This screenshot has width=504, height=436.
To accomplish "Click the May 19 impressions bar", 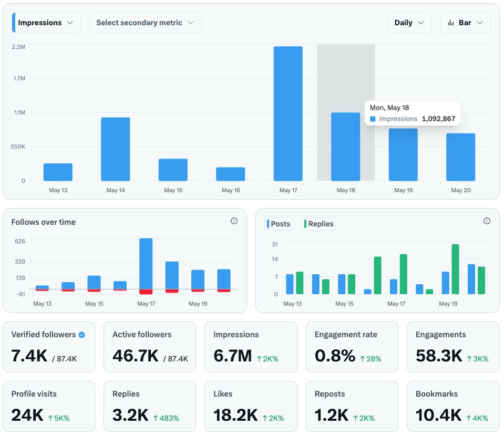I will pyautogui.click(x=403, y=154).
